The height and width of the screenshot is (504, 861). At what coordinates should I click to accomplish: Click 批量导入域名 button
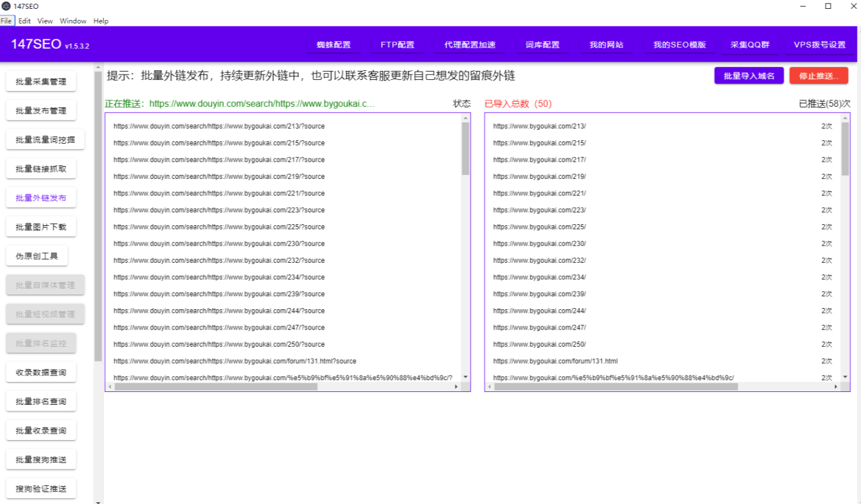point(749,76)
